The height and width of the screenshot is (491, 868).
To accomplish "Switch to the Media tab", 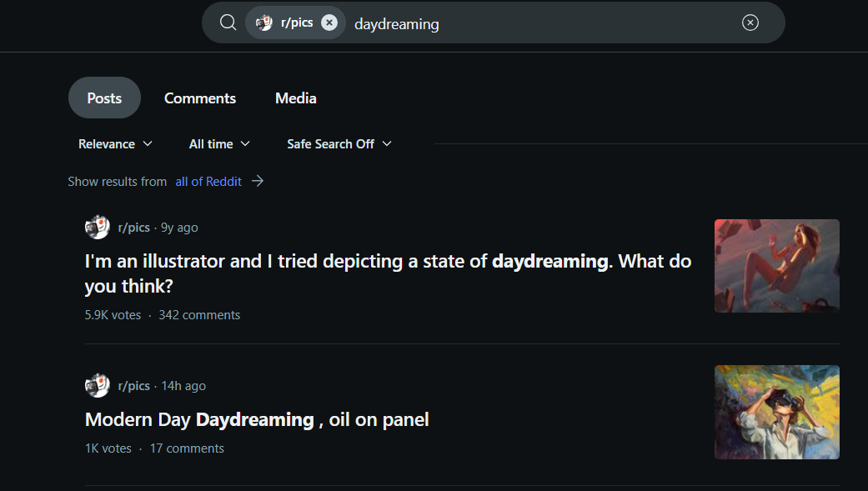I will click(x=296, y=98).
